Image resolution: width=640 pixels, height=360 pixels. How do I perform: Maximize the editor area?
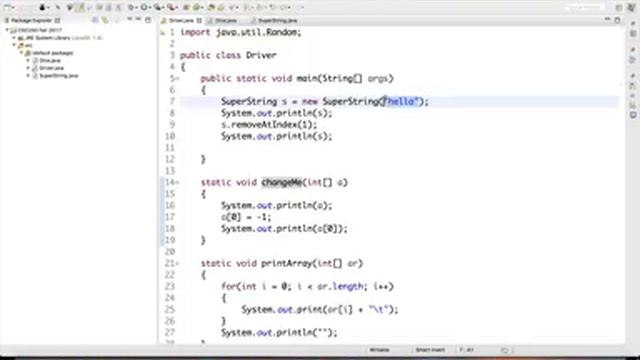[617, 20]
